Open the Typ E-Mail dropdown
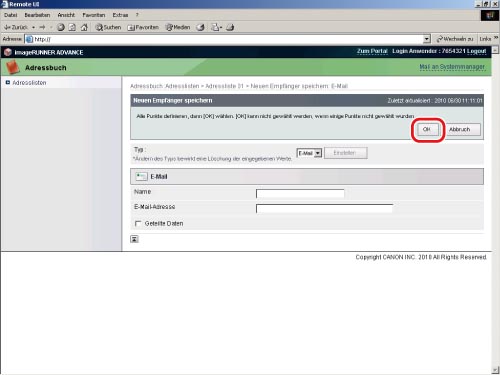This screenshot has height=375, width=500. point(309,153)
